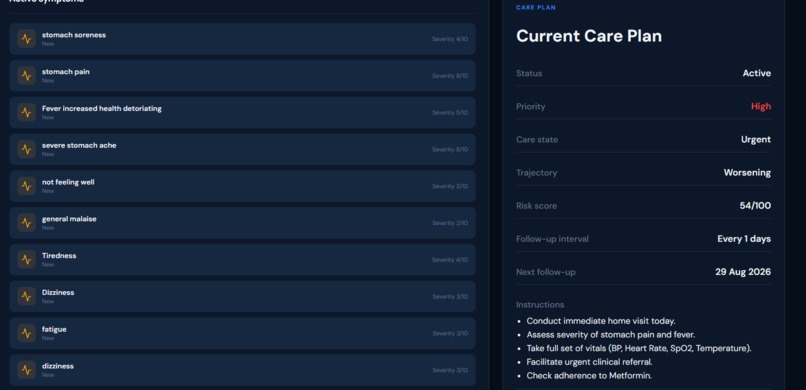Select the lowercase dizziness symptom name

point(58,366)
